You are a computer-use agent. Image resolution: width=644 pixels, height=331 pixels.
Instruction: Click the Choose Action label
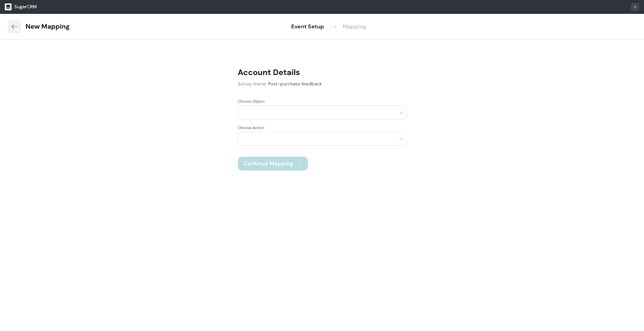pos(251,128)
